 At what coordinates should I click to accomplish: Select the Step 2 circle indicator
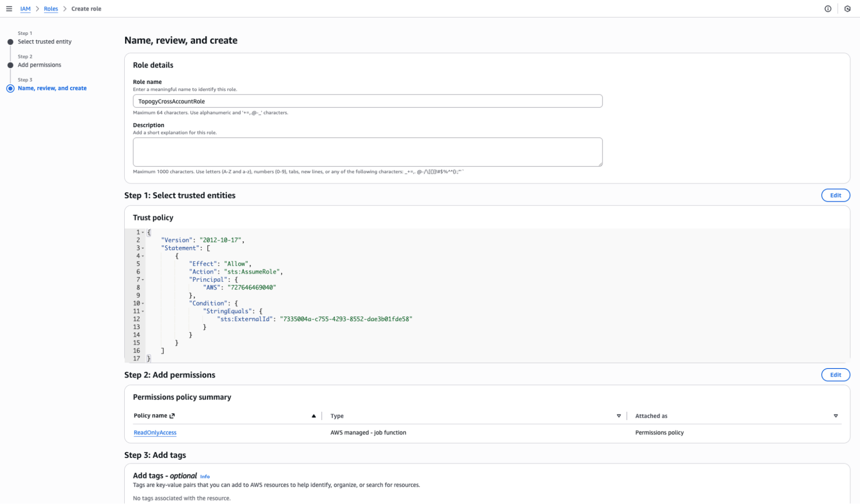[x=10, y=65]
